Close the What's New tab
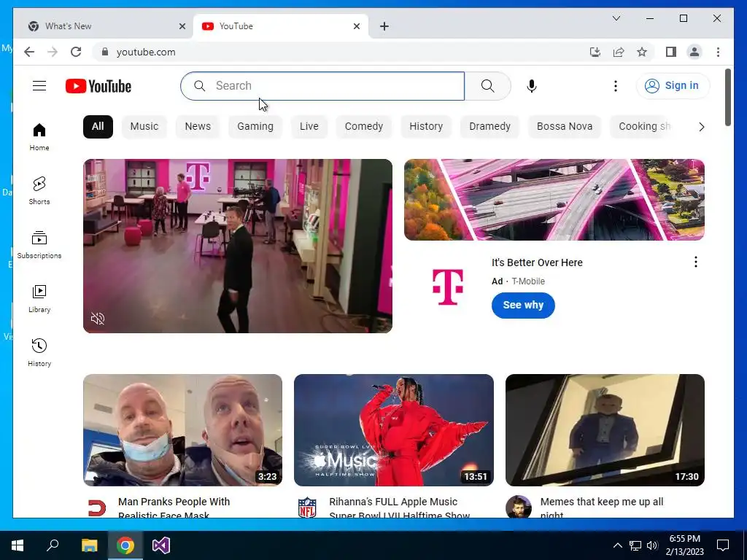The height and width of the screenshot is (560, 747). point(182,26)
